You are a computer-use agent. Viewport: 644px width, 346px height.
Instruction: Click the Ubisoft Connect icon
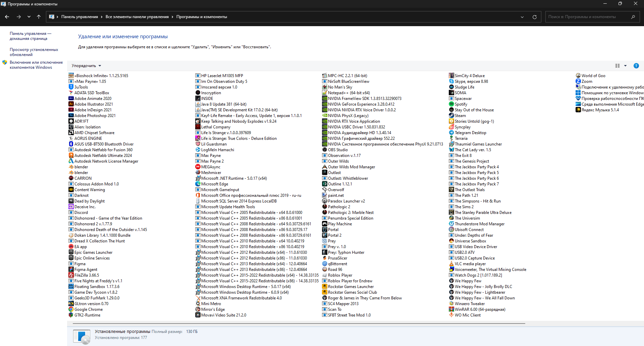pyautogui.click(x=451, y=230)
